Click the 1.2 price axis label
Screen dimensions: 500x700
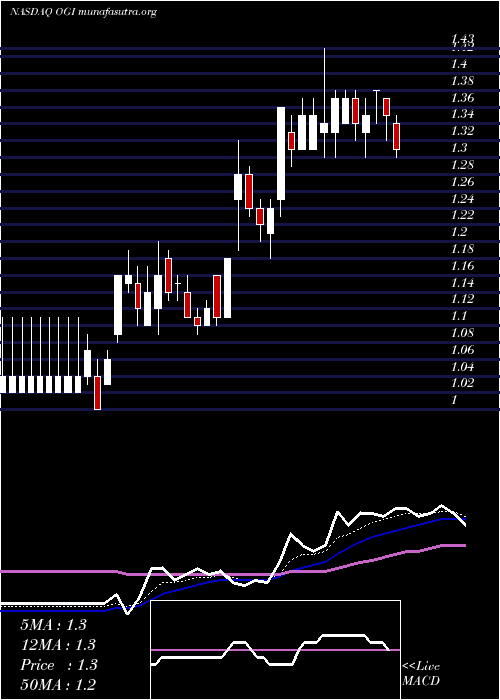pos(459,232)
